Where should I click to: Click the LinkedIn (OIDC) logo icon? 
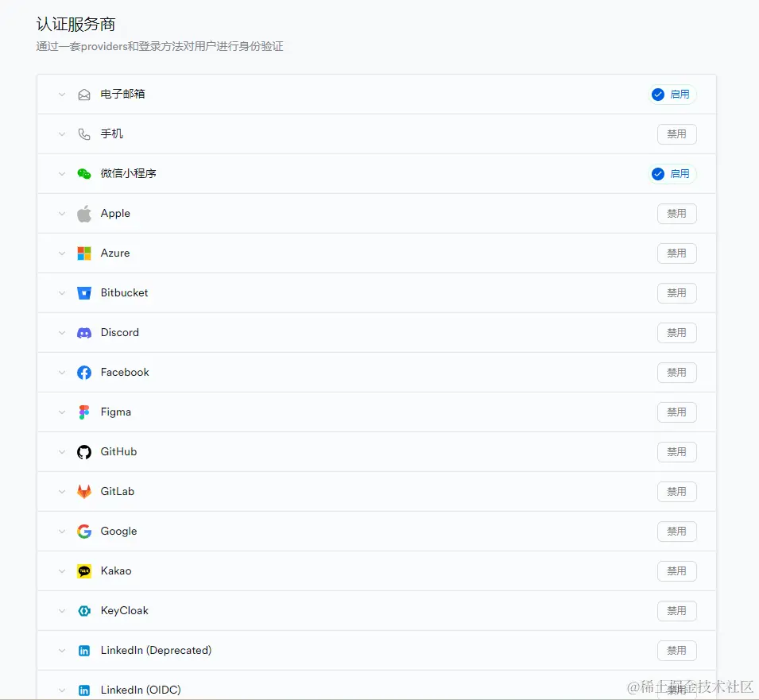(x=84, y=690)
